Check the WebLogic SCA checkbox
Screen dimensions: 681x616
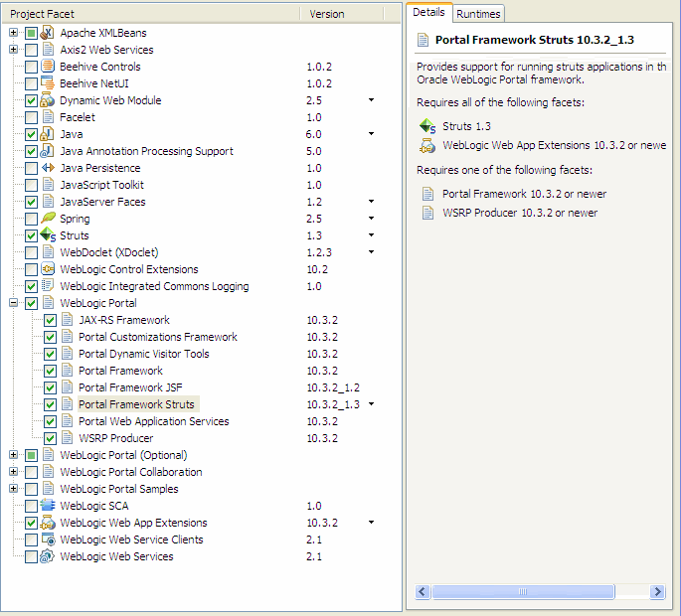(x=31, y=506)
